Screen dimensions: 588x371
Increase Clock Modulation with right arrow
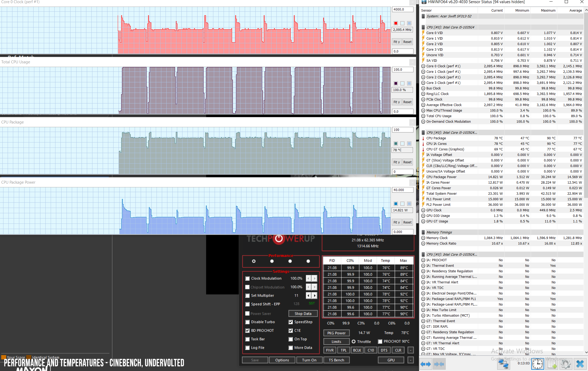314,278
